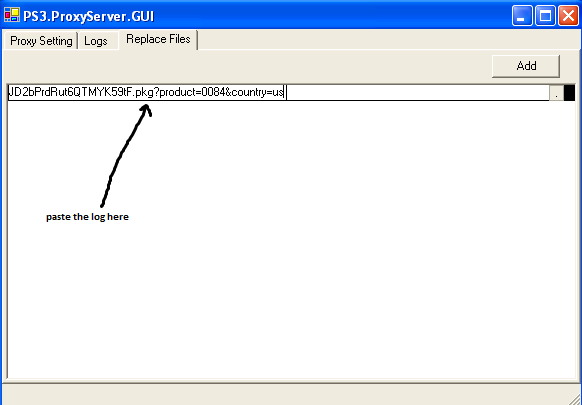Switch to the Proxy Setting tab
This screenshot has width=582, height=405.
pyautogui.click(x=41, y=40)
